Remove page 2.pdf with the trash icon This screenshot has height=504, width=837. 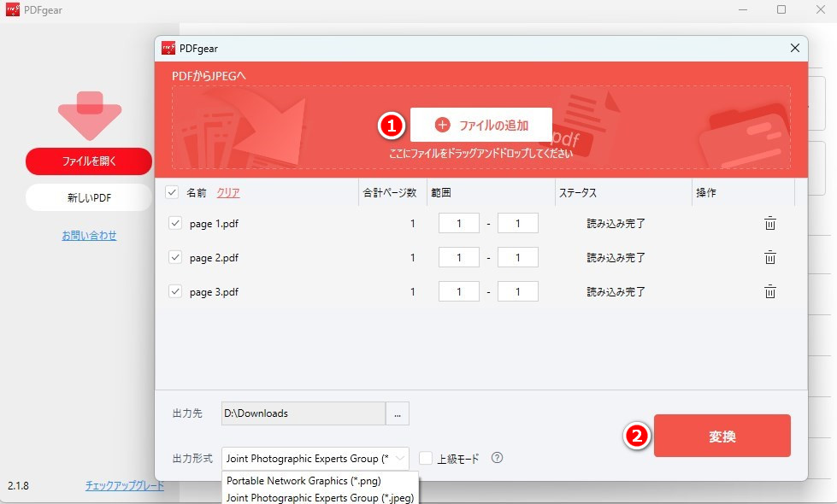769,257
